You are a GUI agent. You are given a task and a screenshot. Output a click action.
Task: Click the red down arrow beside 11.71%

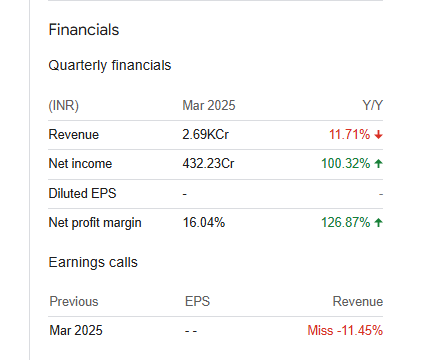pyautogui.click(x=378, y=135)
